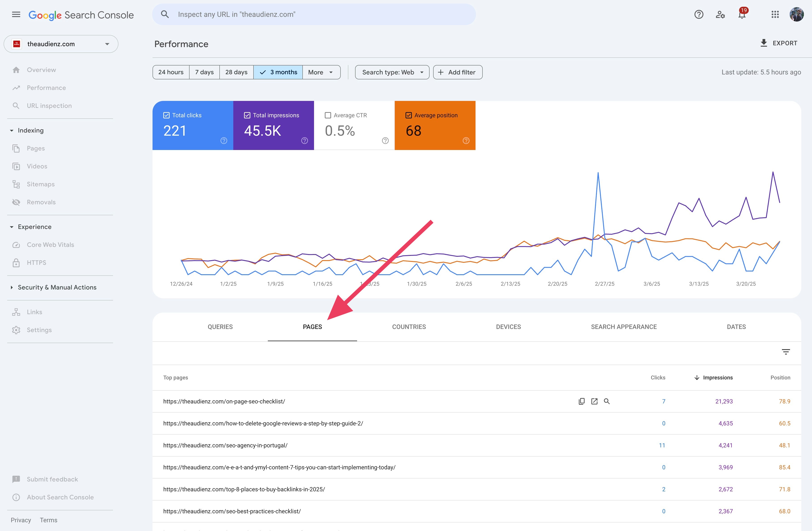Open the HTTPS report

point(36,263)
